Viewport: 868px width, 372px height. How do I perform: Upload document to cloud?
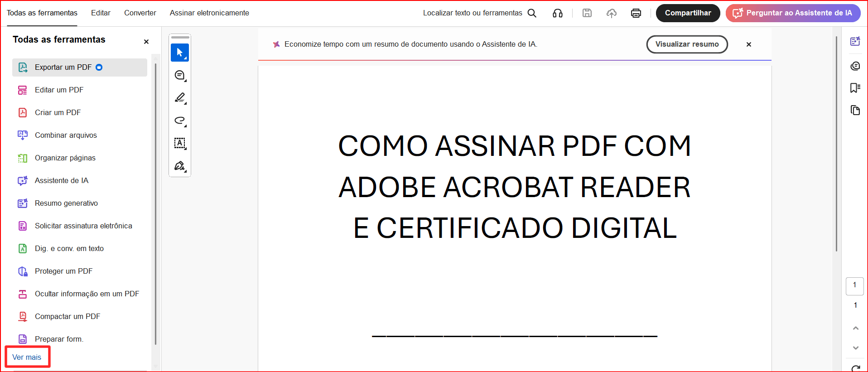612,13
